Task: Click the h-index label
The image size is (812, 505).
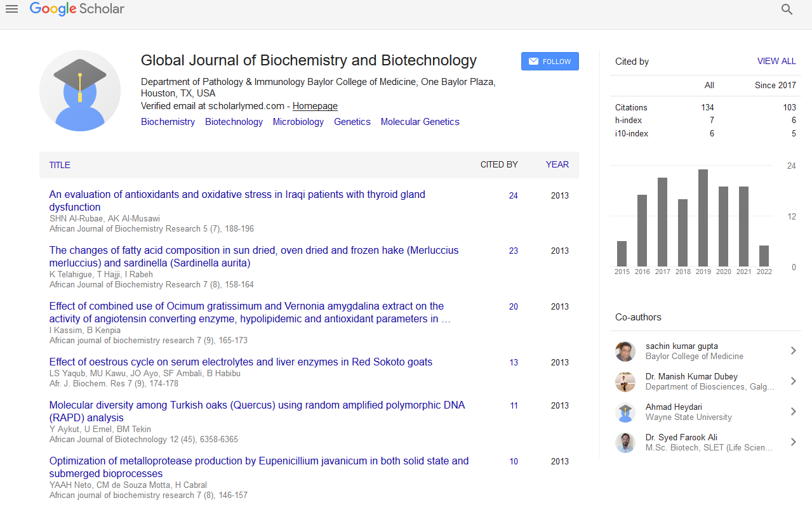Action: tap(629, 121)
